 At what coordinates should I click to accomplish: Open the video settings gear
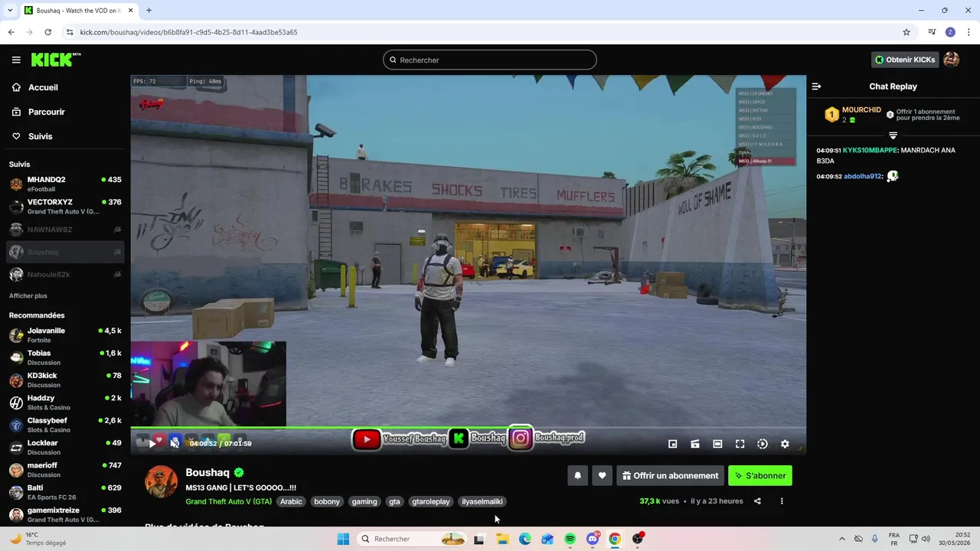coord(785,444)
